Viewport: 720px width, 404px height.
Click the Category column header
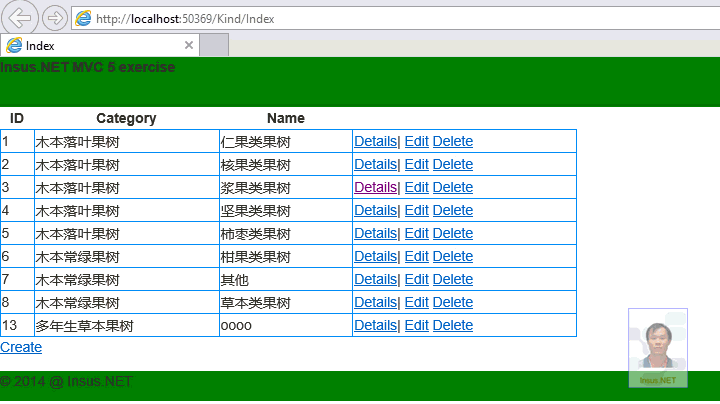click(x=126, y=118)
